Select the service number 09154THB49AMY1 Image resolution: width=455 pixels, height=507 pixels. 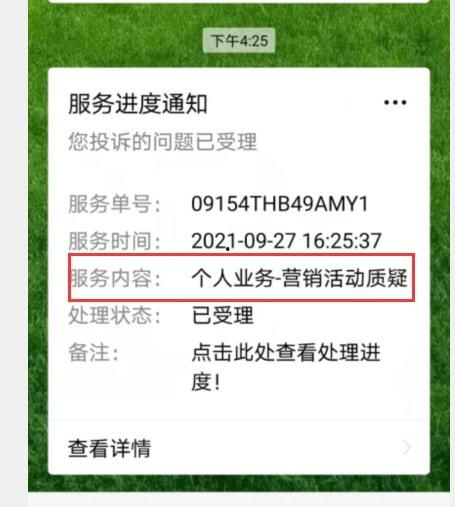[x=279, y=204]
